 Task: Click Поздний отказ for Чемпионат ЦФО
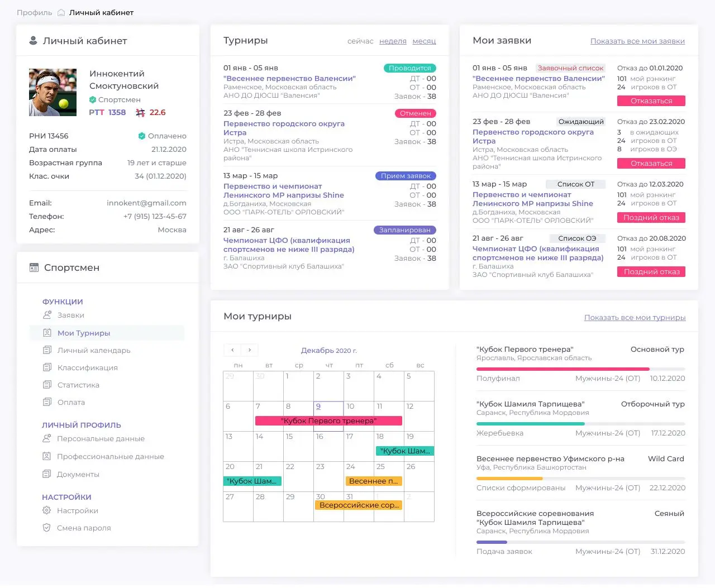[x=651, y=272]
